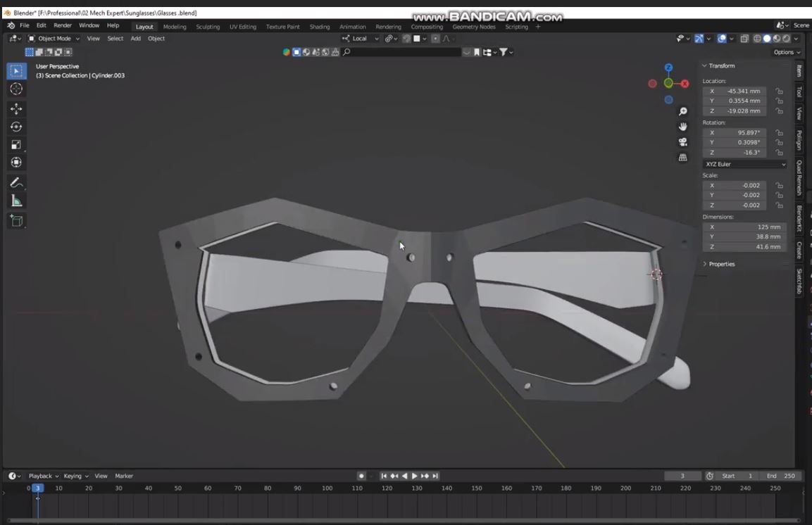
Task: Pick the Measure ruler tool
Action: pyautogui.click(x=16, y=201)
